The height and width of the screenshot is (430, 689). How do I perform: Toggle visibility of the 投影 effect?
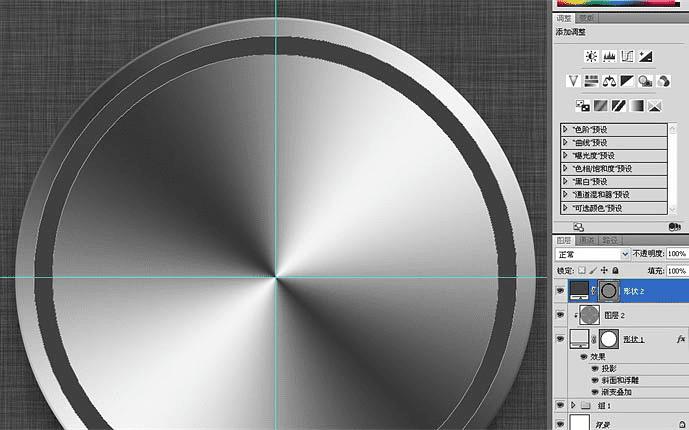coord(595,369)
